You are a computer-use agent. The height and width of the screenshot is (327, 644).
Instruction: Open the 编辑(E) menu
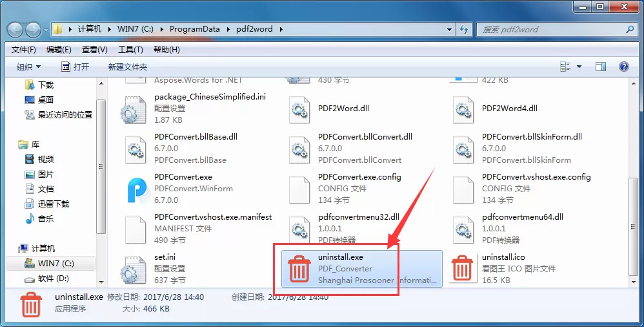click(x=59, y=50)
